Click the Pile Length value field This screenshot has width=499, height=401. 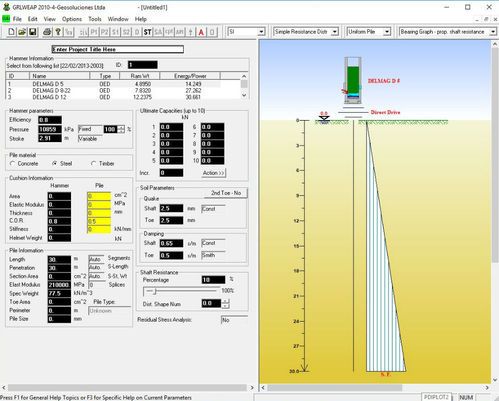[59, 260]
